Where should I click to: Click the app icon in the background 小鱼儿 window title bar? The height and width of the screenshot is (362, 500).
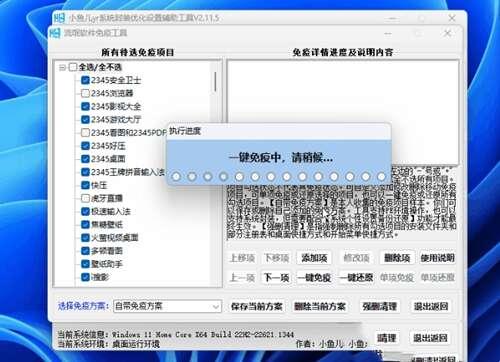[59, 18]
